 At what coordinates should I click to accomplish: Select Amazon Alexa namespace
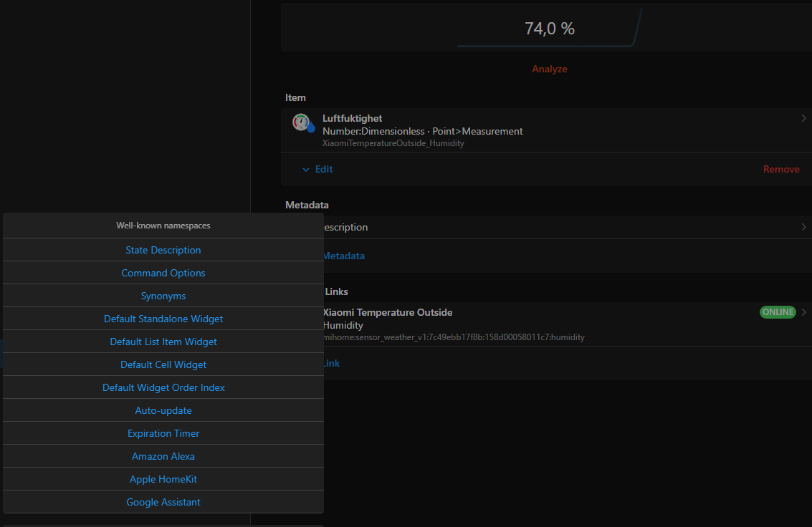click(163, 456)
